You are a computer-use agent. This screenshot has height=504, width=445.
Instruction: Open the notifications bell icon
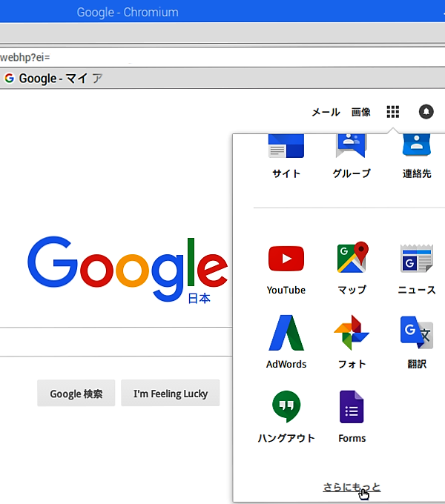pos(426,112)
